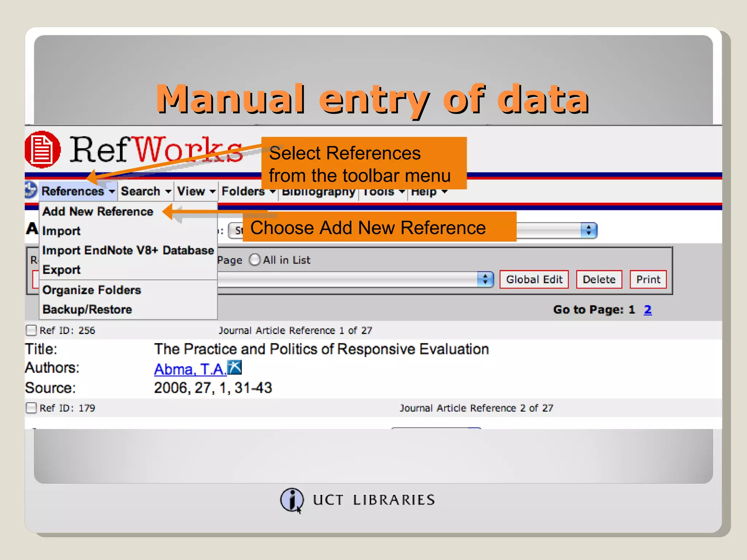Viewport: 747px width, 560px height.
Task: Expand the Help dropdown arrow
Action: [x=444, y=191]
